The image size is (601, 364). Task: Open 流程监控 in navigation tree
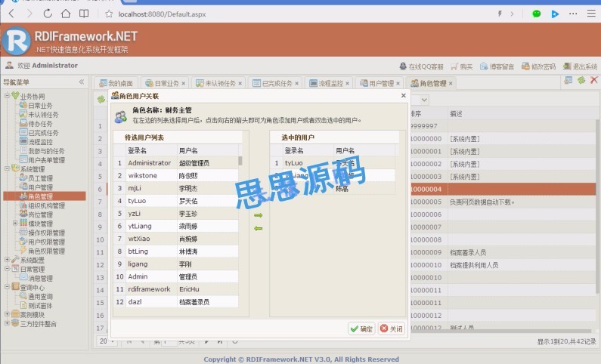(40, 142)
